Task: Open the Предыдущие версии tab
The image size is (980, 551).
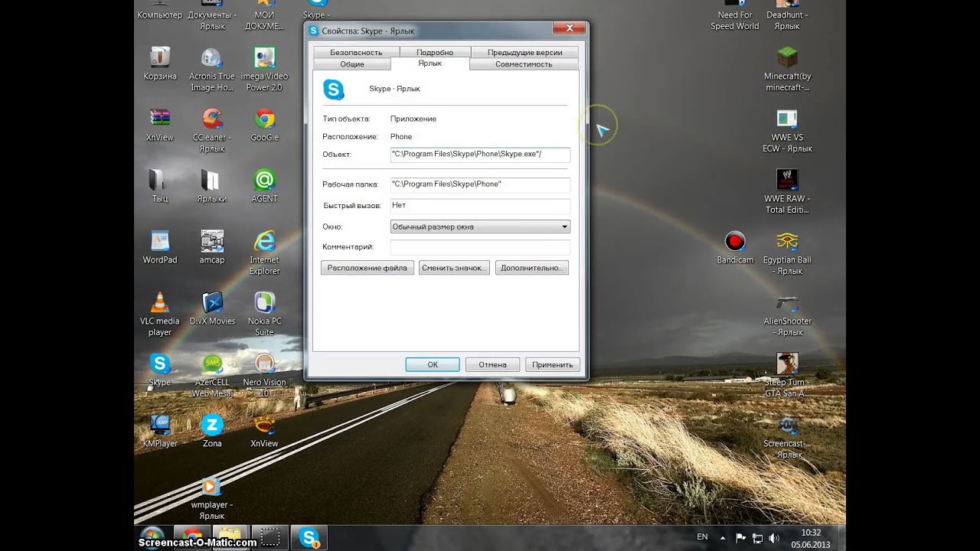Action: coord(524,52)
